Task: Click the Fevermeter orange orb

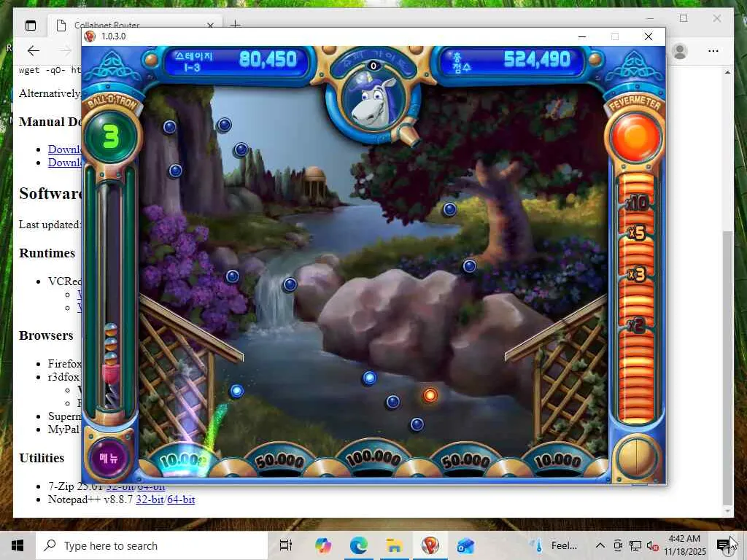Action: (x=635, y=136)
